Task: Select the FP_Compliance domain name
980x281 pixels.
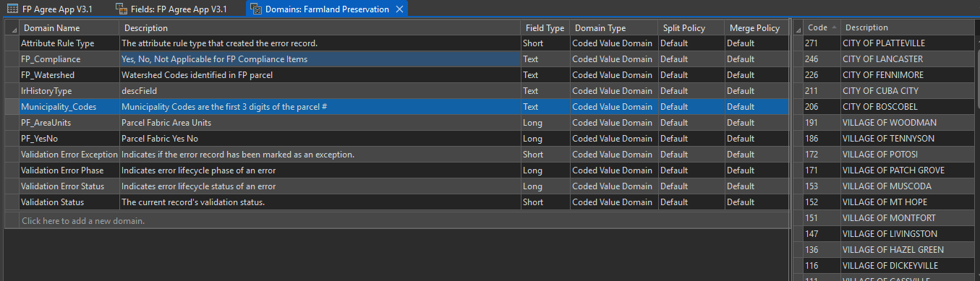Action: tap(69, 59)
